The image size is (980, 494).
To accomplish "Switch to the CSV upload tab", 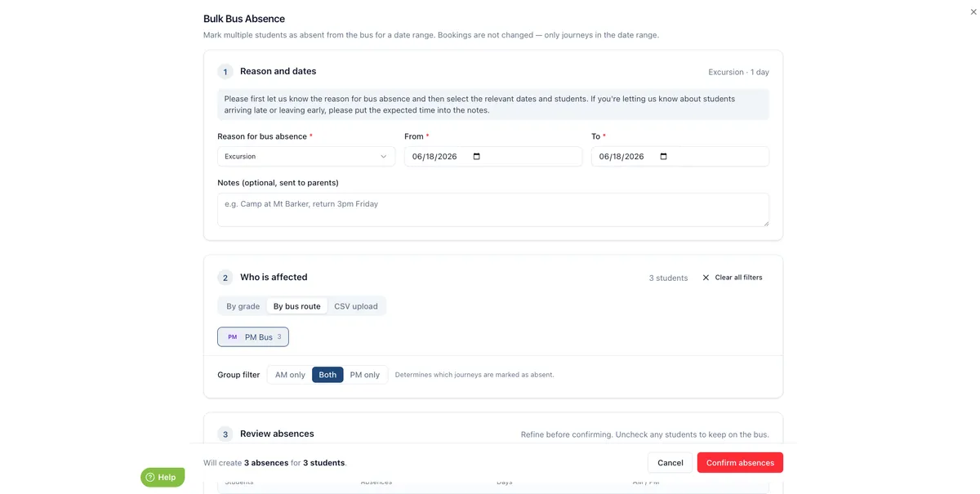I will click(356, 306).
